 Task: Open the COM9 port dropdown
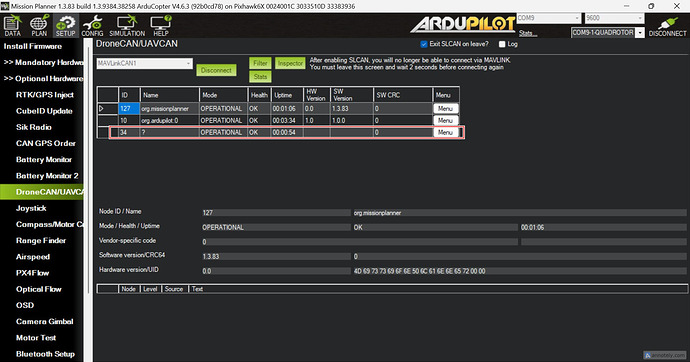[549, 18]
